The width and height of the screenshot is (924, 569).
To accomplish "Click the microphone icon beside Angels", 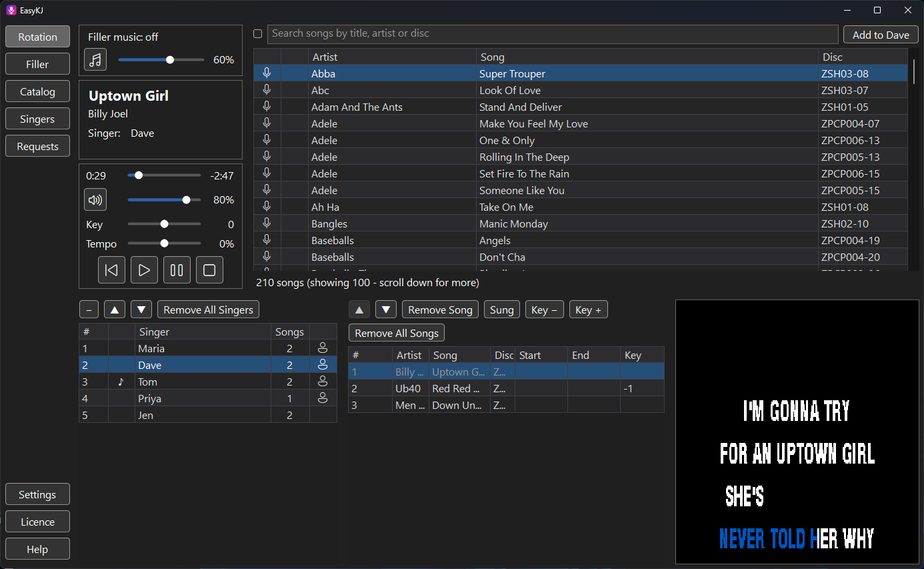I will (x=267, y=240).
